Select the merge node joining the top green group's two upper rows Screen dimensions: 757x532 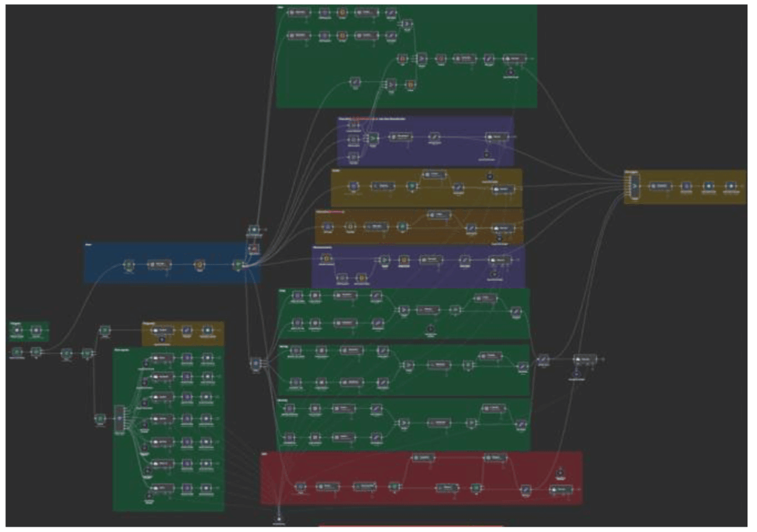point(406,24)
